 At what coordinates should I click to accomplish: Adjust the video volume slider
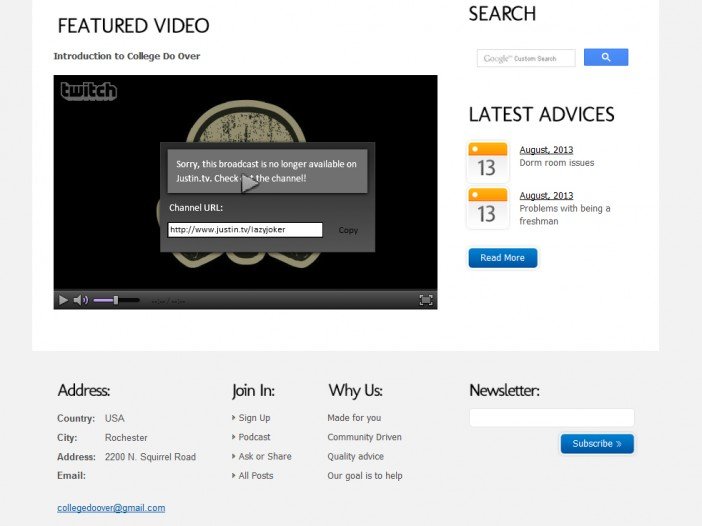[x=115, y=300]
